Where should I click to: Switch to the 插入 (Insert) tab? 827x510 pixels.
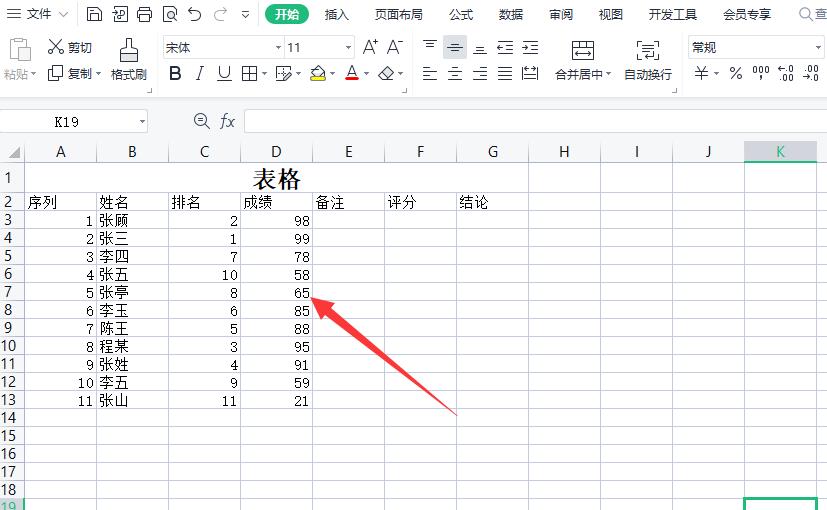(336, 15)
